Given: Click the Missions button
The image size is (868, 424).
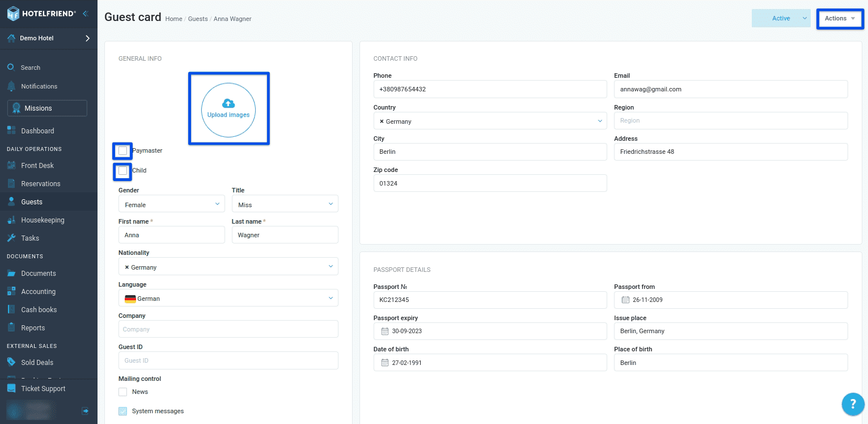Looking at the screenshot, I should point(47,108).
